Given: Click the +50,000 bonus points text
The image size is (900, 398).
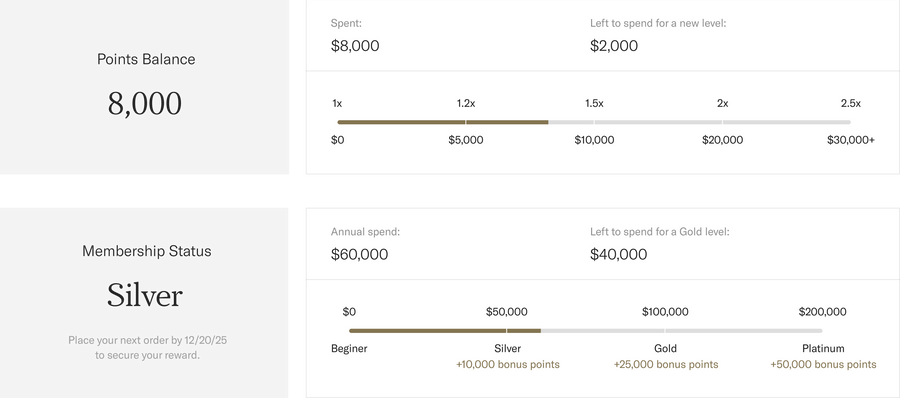Looking at the screenshot, I should tap(823, 365).
